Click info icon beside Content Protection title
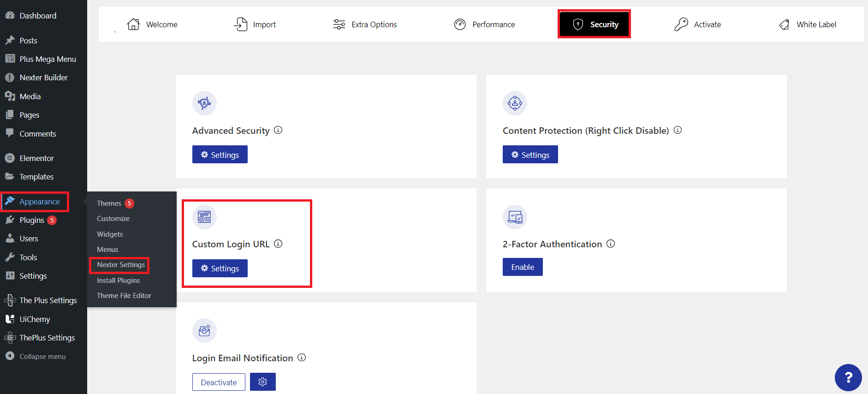 678,130
